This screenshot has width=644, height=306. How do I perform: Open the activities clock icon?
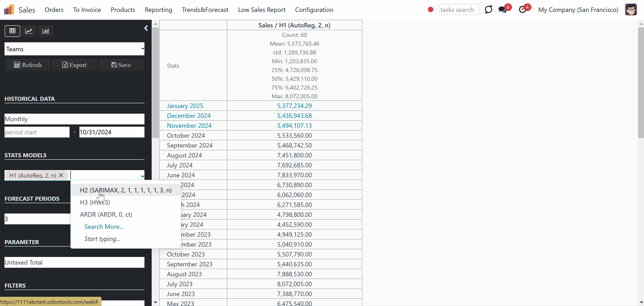[x=522, y=10]
